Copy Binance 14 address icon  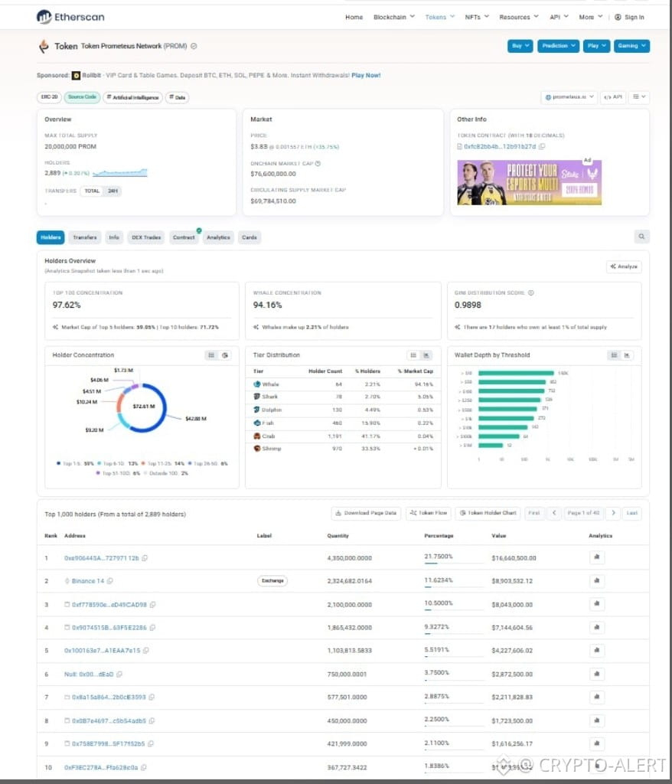110,580
